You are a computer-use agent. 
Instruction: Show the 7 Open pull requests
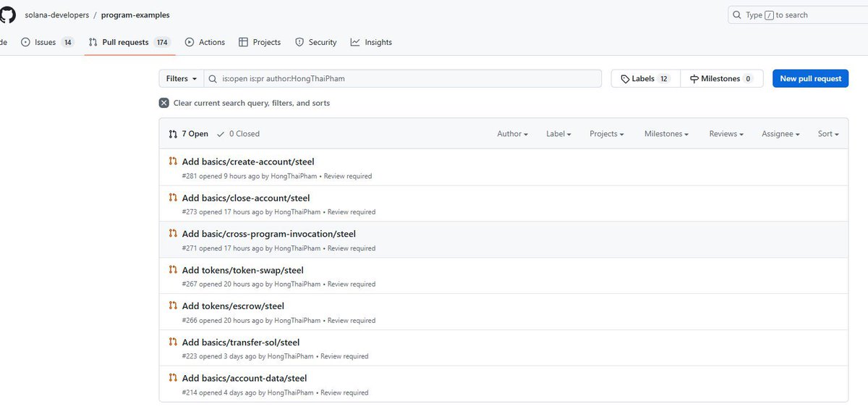tap(188, 134)
